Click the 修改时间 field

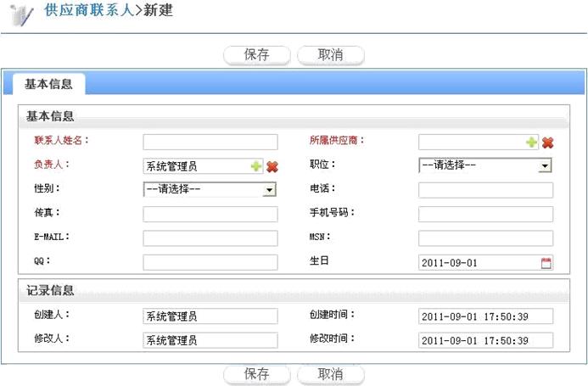pos(485,340)
